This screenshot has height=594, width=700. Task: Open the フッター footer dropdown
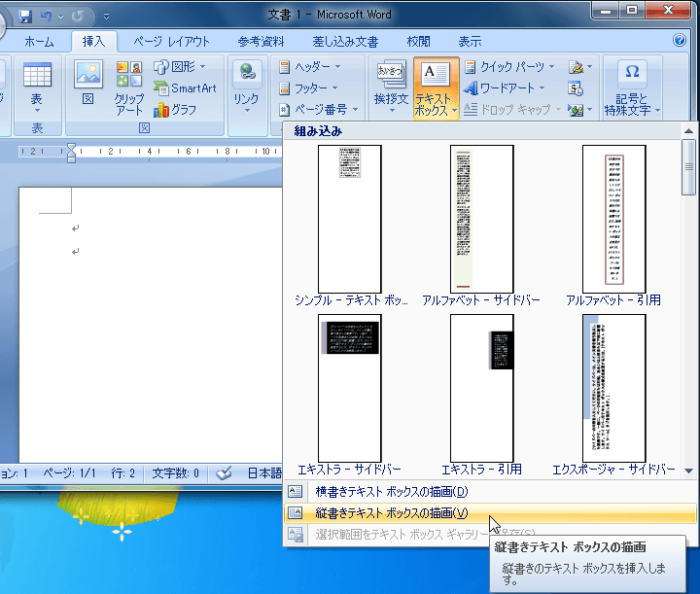pyautogui.click(x=308, y=88)
